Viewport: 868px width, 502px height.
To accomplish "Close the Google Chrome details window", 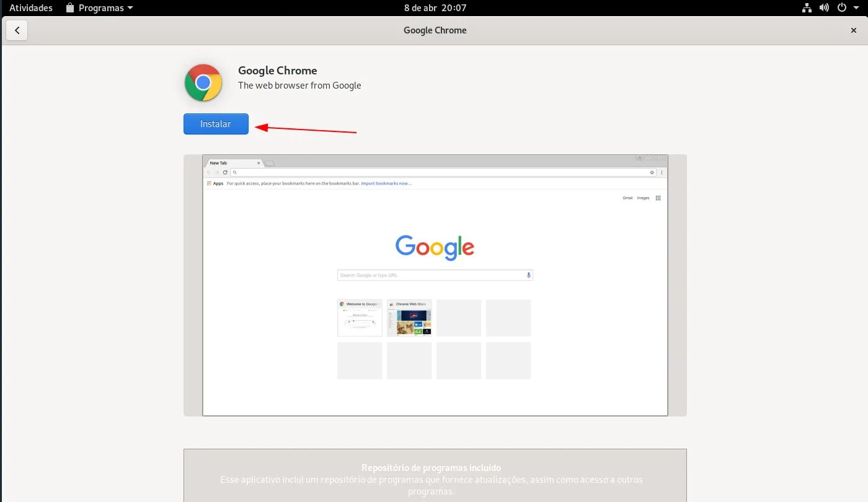I will [x=853, y=30].
